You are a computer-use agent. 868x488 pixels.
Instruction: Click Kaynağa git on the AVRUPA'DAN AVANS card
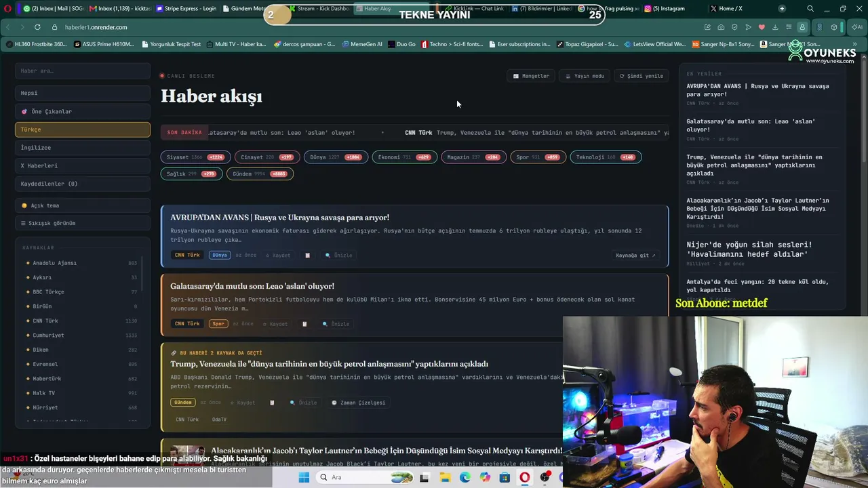pyautogui.click(x=635, y=256)
